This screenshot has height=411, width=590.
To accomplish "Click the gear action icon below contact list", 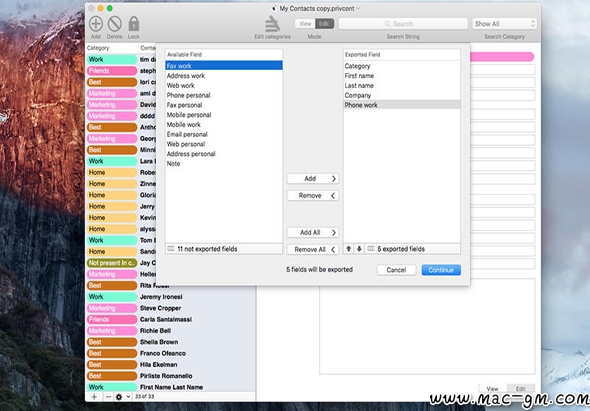I will point(119,397).
